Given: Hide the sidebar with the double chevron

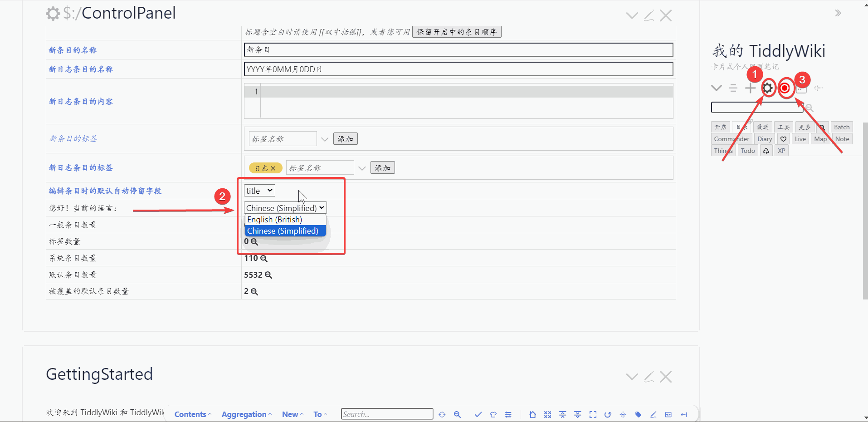Looking at the screenshot, I should [x=838, y=13].
